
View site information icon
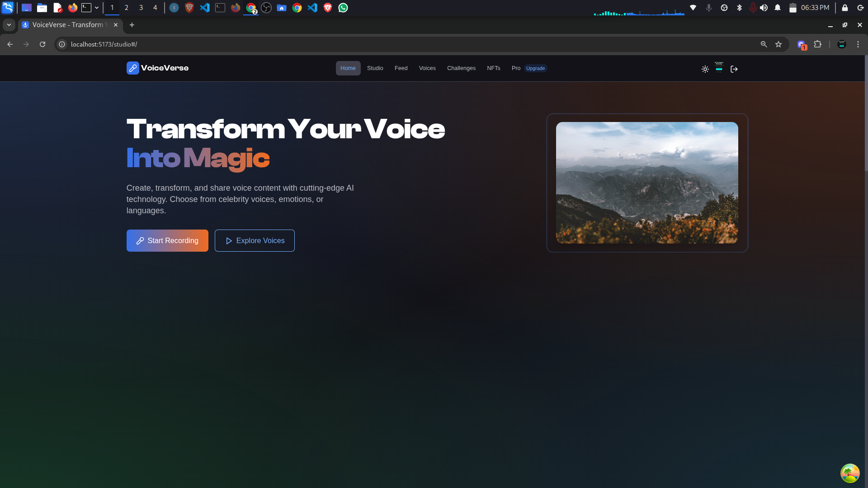coord(62,44)
